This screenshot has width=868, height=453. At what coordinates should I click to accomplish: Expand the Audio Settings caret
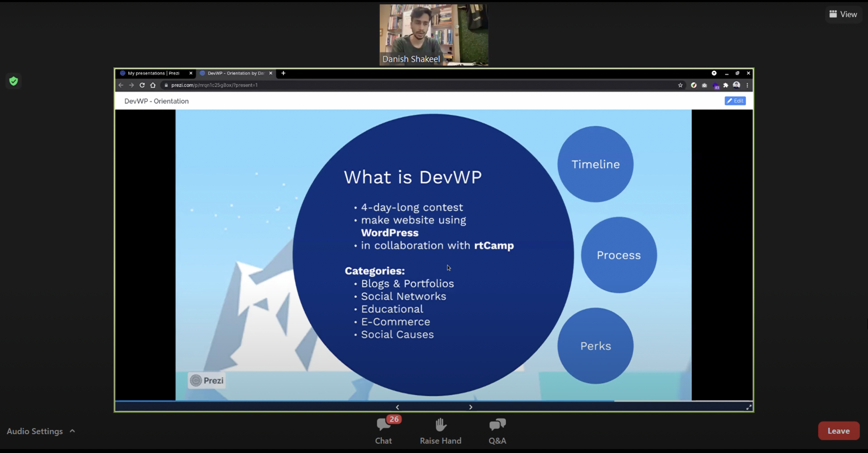pyautogui.click(x=72, y=431)
